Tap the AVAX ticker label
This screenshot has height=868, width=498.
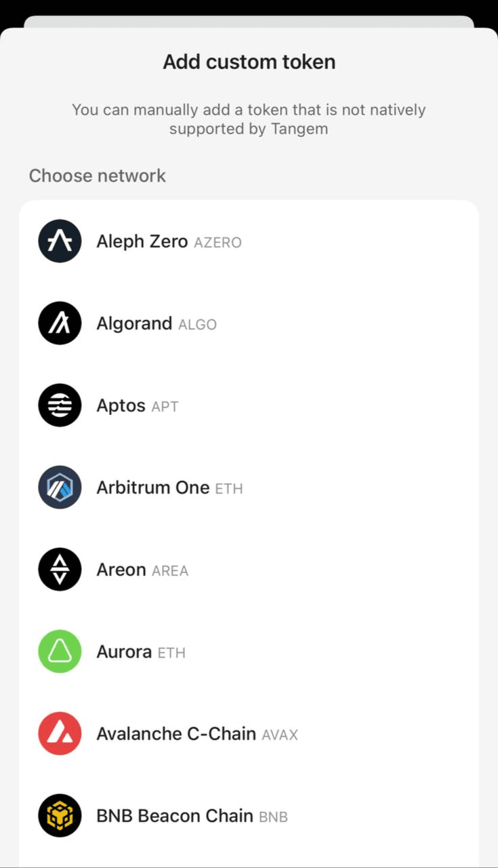tap(280, 735)
